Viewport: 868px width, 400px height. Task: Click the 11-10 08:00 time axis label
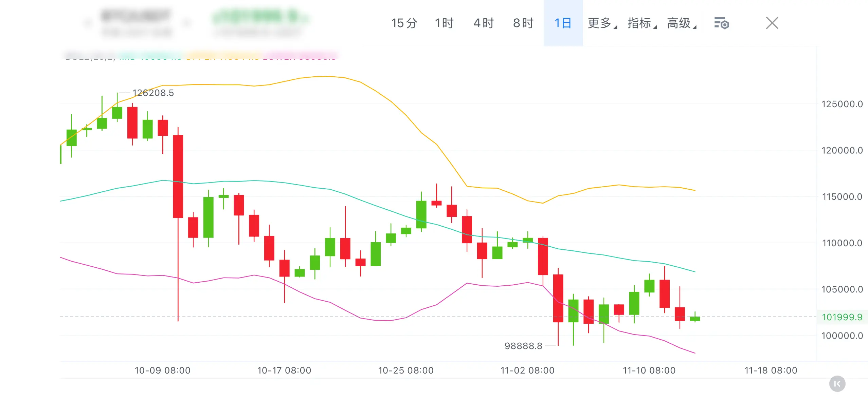point(649,370)
